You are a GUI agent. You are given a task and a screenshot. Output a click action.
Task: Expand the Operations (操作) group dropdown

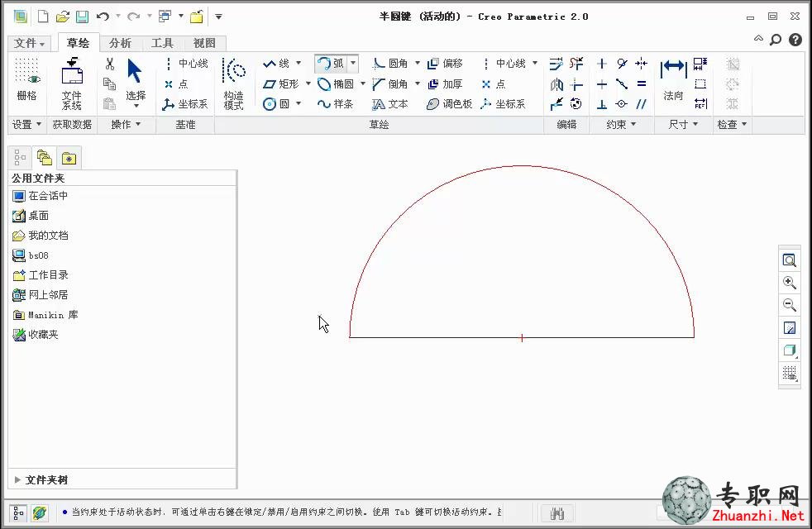coord(126,124)
